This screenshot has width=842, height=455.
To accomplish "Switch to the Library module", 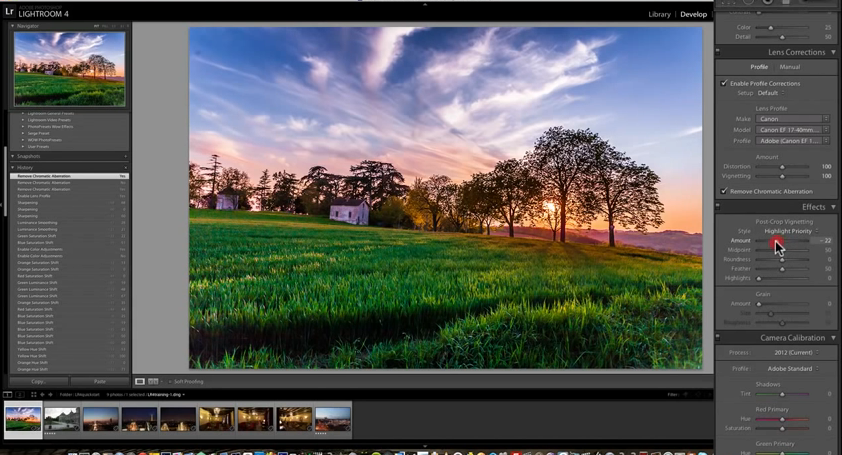I will click(x=659, y=15).
